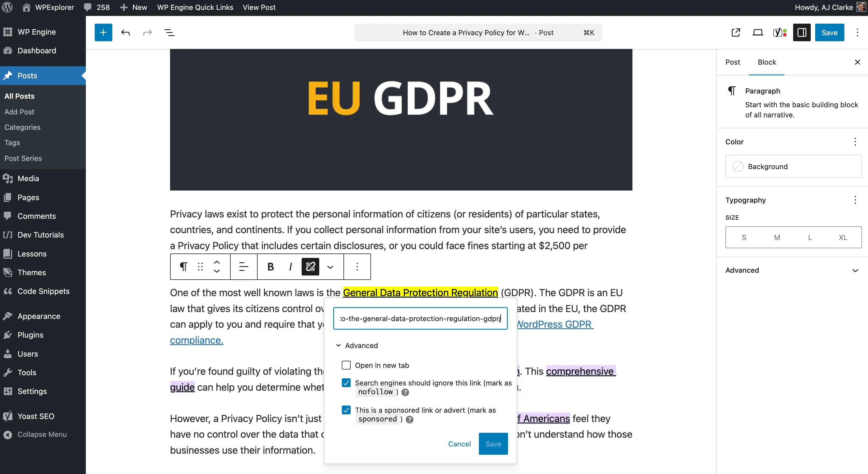Image resolution: width=868 pixels, height=474 pixels.
Task: Undo the last edit
Action: pyautogui.click(x=125, y=32)
